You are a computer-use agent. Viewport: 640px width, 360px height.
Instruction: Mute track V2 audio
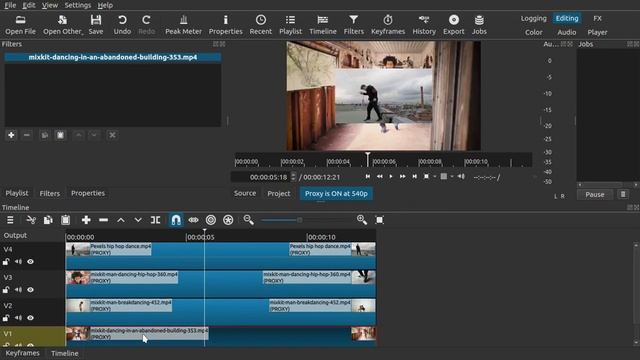[18, 318]
